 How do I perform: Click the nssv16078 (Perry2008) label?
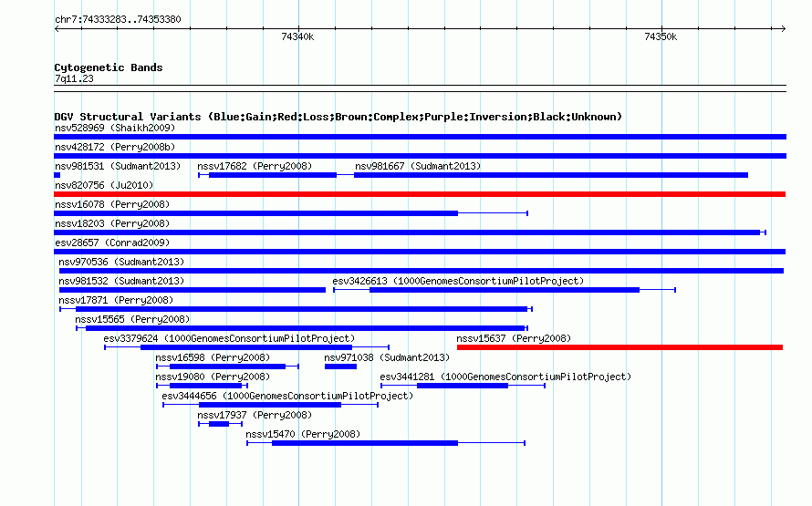112,204
